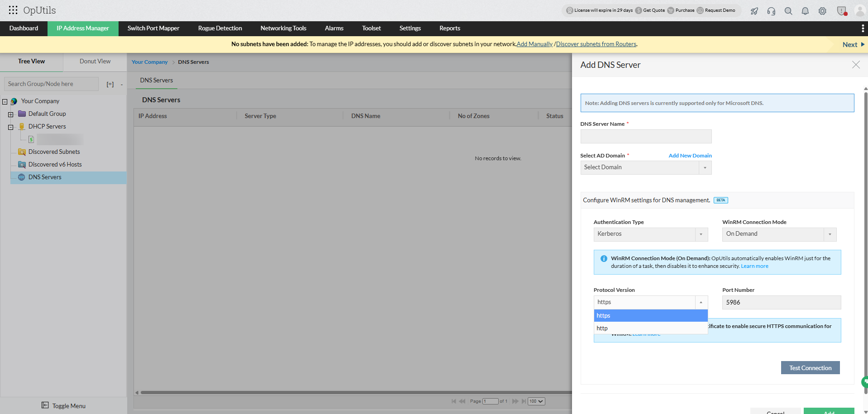Choose the https protocol option
The image size is (868, 414).
click(651, 316)
